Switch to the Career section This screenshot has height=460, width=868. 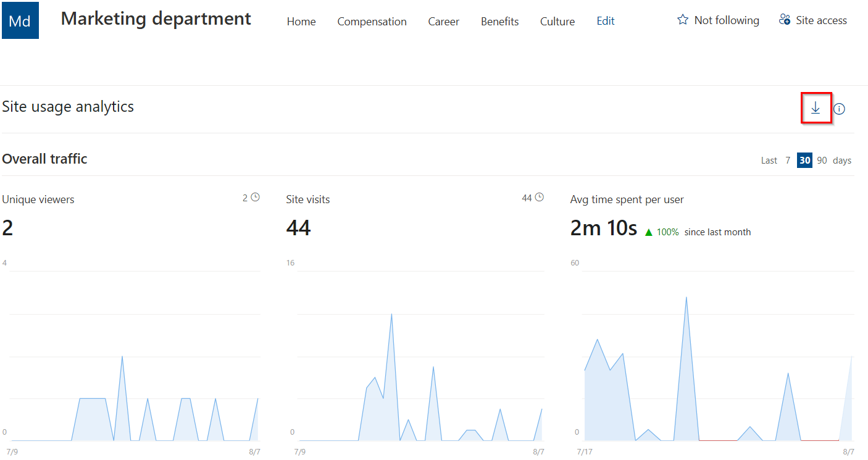pos(443,21)
